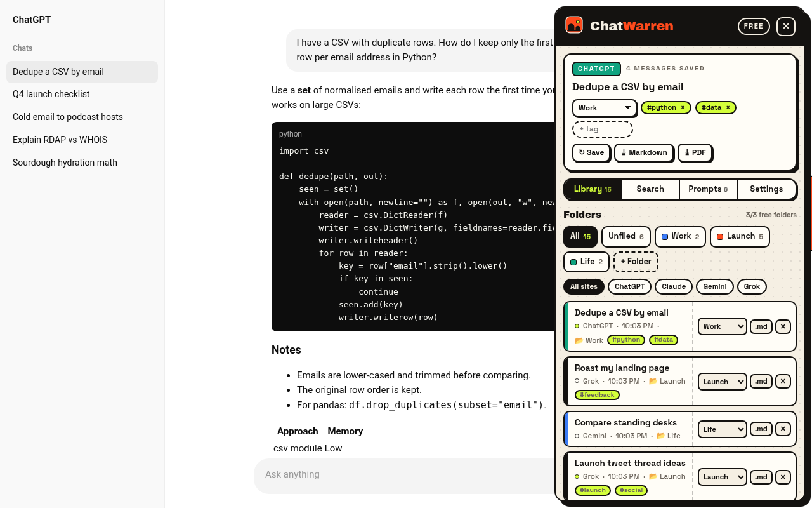The height and width of the screenshot is (508, 812).
Task: Download the current chat as Markdown
Action: tap(643, 152)
